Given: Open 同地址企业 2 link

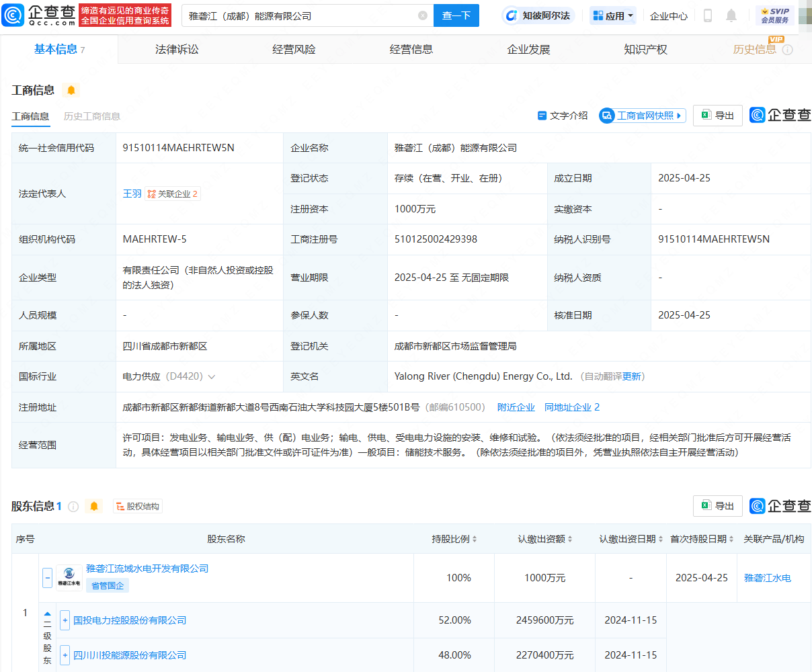Looking at the screenshot, I should click(x=572, y=407).
